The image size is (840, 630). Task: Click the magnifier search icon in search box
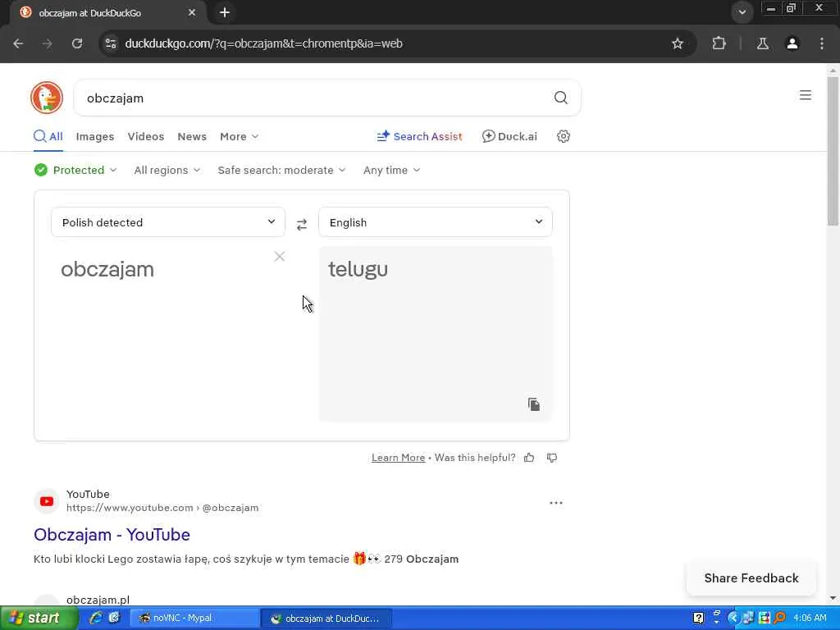tap(560, 98)
